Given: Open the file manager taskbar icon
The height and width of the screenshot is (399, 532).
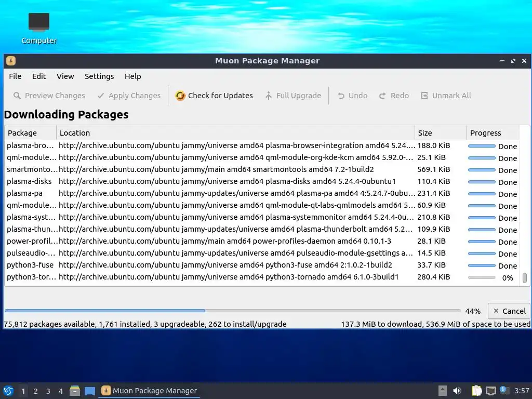Looking at the screenshot, I should pyautogui.click(x=75, y=391).
